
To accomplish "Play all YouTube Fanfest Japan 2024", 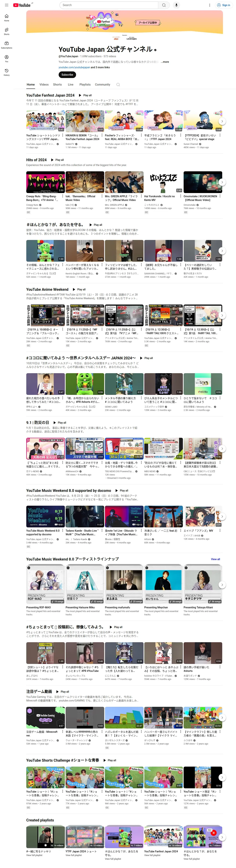I will coord(85,95).
